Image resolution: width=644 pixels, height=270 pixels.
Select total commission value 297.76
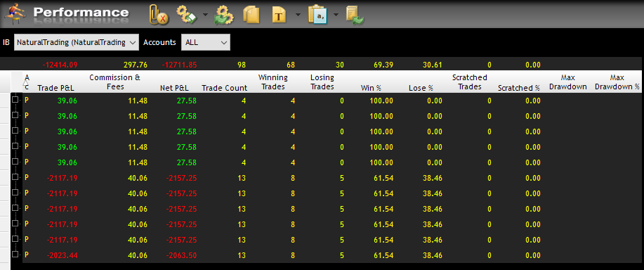[x=135, y=65]
